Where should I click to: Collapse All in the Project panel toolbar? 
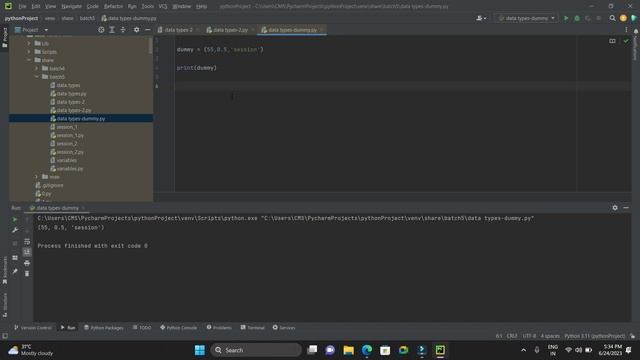(x=123, y=30)
